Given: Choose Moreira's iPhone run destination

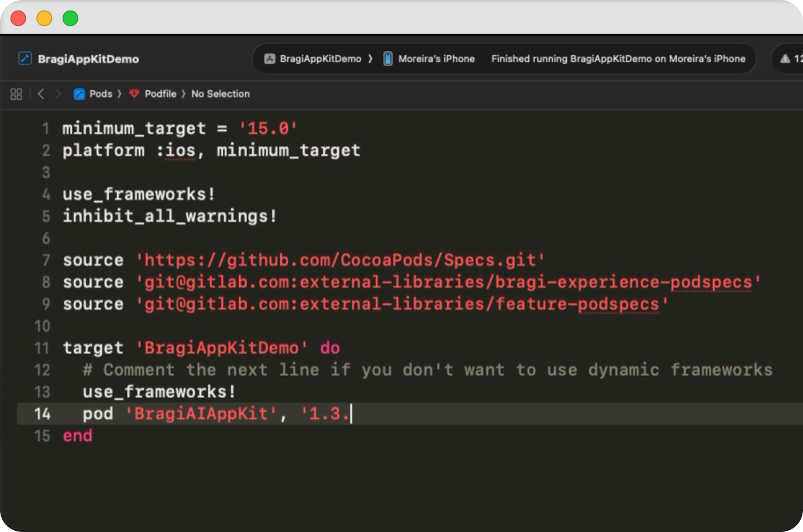Looking at the screenshot, I should pyautogui.click(x=436, y=59).
